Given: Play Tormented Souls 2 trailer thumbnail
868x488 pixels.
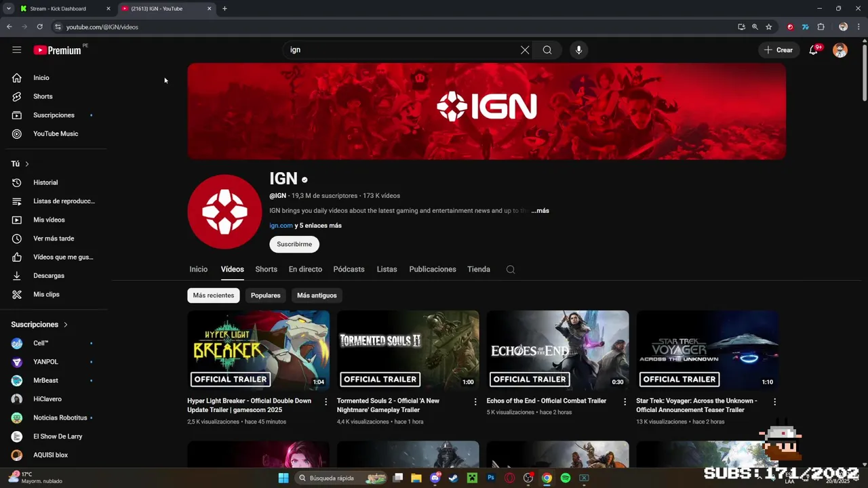Looking at the screenshot, I should [x=408, y=350].
